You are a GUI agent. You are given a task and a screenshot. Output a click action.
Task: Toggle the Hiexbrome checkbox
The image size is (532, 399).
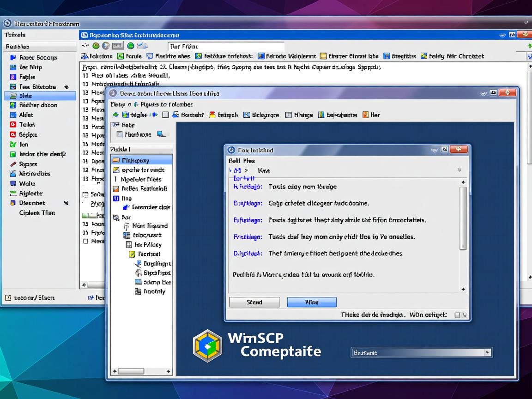(x=120, y=134)
